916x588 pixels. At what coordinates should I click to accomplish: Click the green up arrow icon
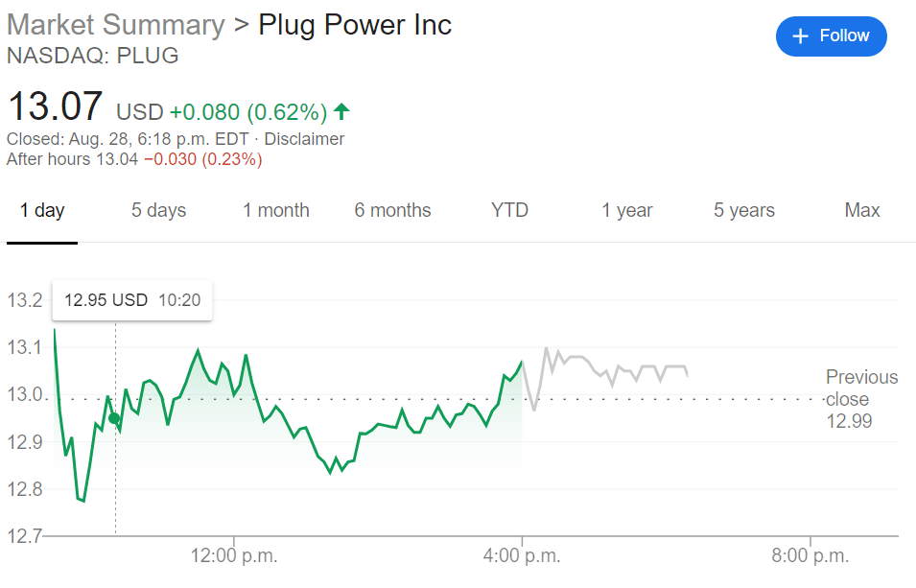tap(341, 112)
